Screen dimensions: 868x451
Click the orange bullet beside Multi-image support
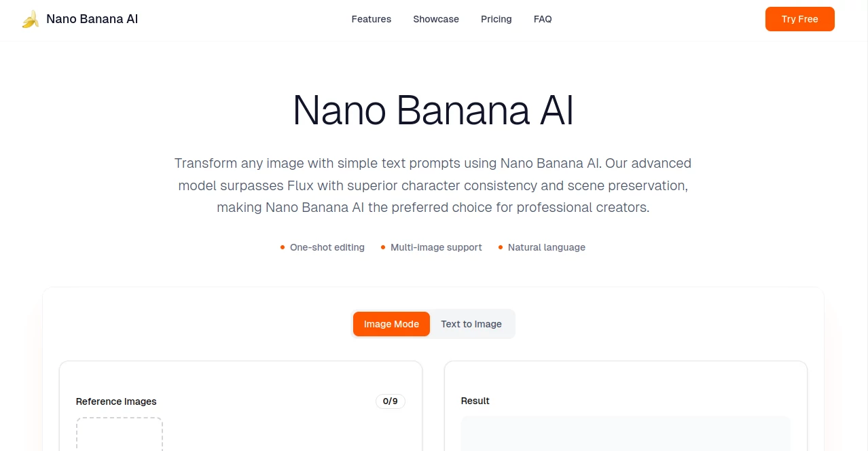[383, 247]
